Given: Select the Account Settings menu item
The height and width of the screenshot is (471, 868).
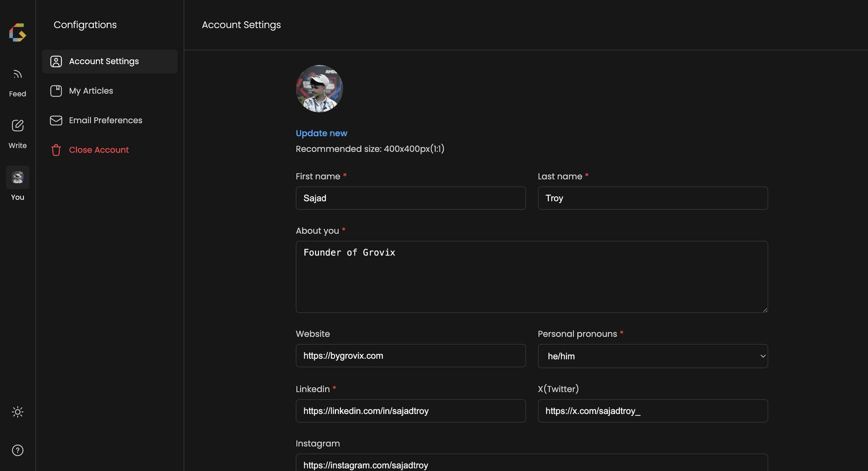Looking at the screenshot, I should pos(110,62).
